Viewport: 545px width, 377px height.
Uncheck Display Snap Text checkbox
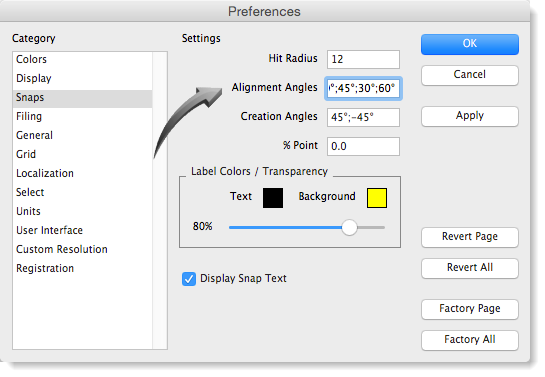click(x=189, y=279)
